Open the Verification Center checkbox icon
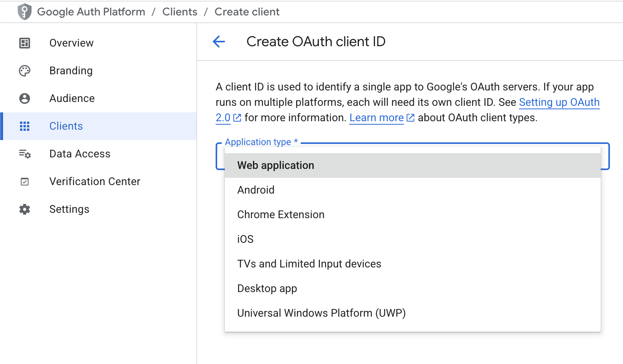This screenshot has height=364, width=623. point(24,181)
